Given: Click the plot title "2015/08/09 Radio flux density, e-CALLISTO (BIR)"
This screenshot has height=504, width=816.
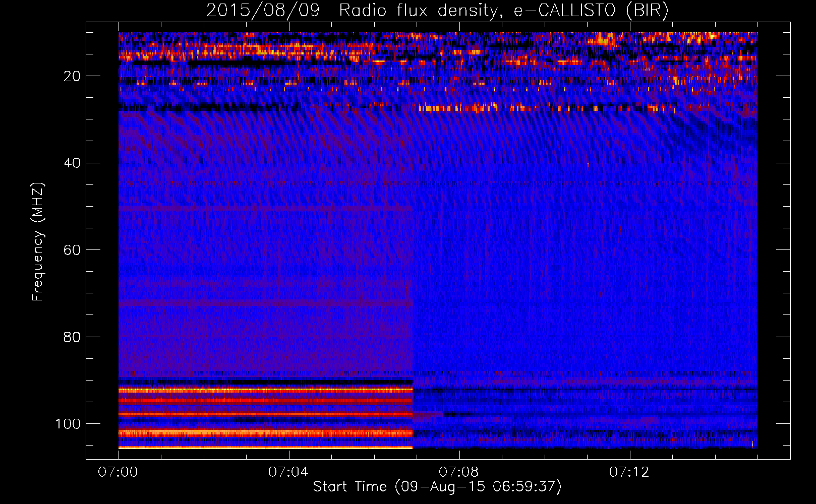Looking at the screenshot, I should click(437, 11).
